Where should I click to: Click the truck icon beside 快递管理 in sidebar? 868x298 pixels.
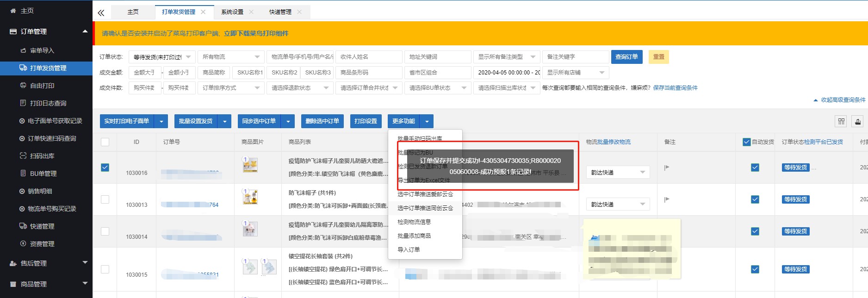click(x=23, y=226)
